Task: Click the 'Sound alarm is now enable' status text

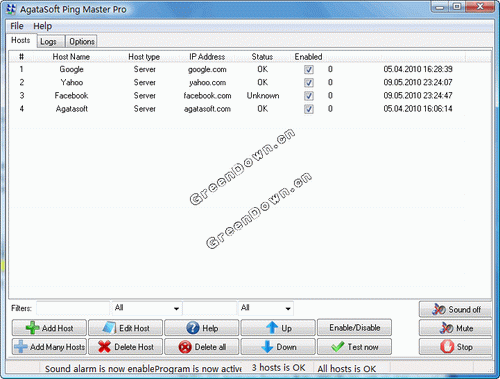Action: pos(100,369)
